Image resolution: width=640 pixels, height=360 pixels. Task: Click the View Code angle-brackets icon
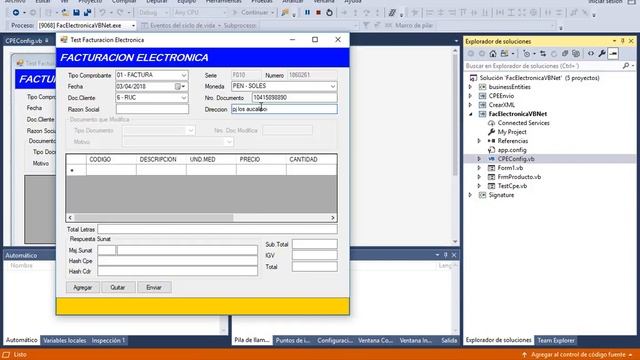pyautogui.click(x=591, y=53)
